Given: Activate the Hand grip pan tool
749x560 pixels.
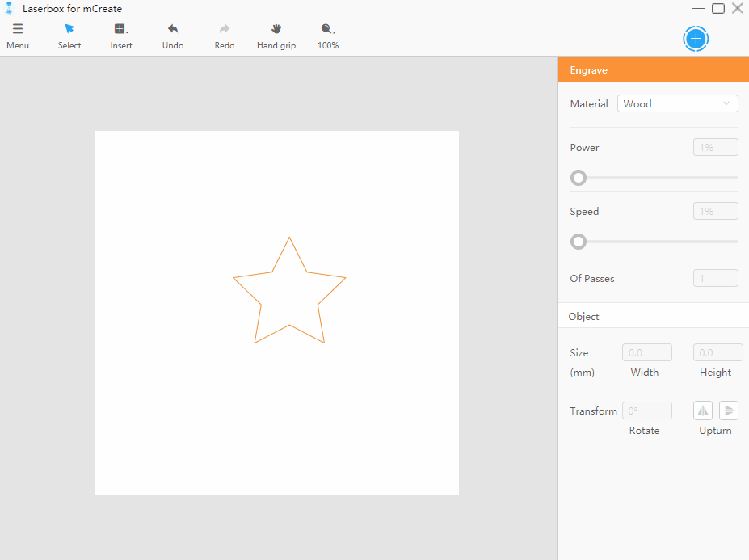Looking at the screenshot, I should click(x=276, y=29).
